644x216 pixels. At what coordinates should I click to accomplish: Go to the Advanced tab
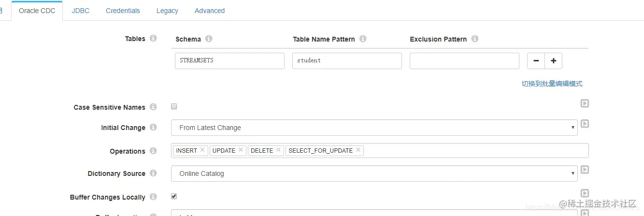click(210, 11)
